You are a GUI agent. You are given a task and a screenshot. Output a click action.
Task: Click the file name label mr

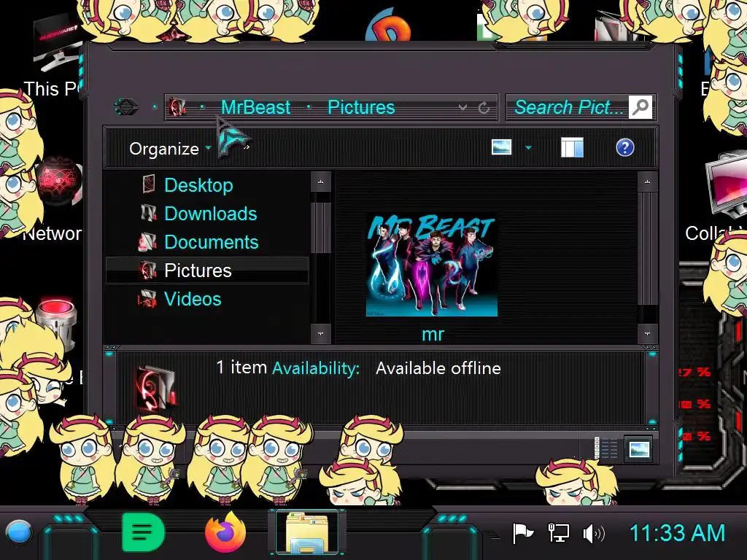point(433,334)
